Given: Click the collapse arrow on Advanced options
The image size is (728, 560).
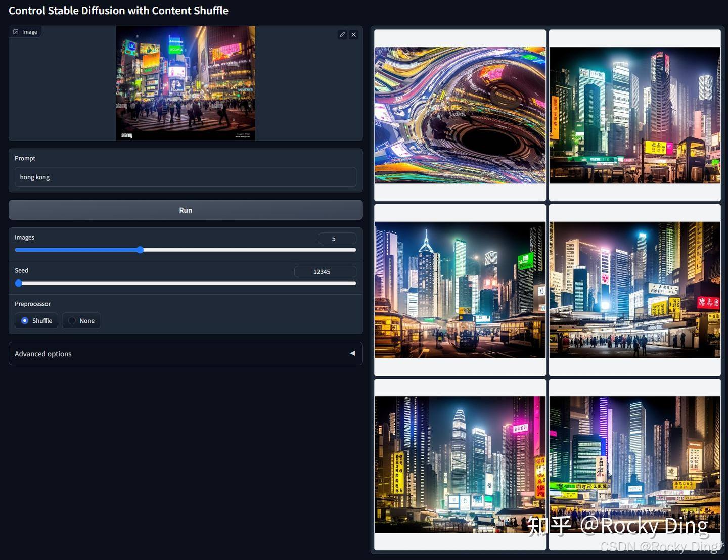Looking at the screenshot, I should [352, 353].
